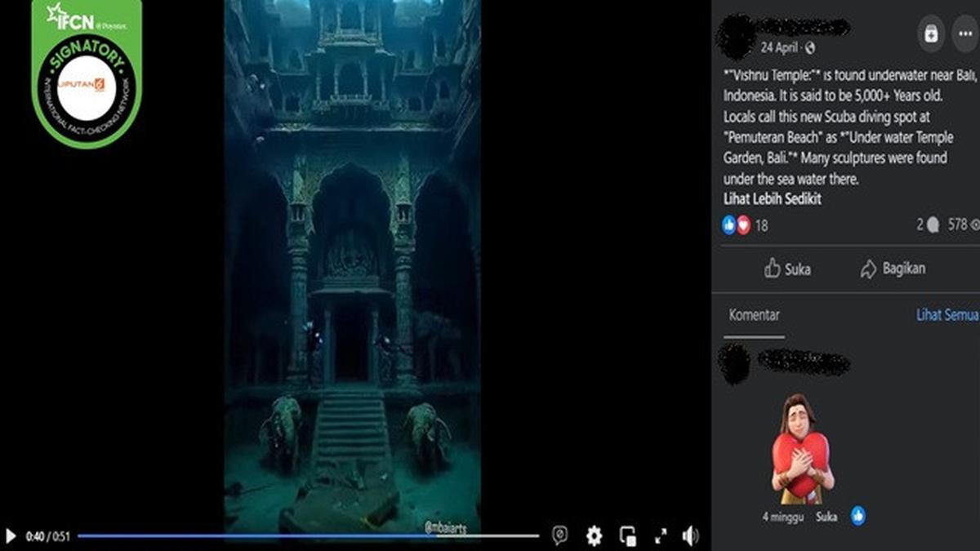Click the 578 views count
Image resolution: width=980 pixels, height=551 pixels.
point(962,224)
